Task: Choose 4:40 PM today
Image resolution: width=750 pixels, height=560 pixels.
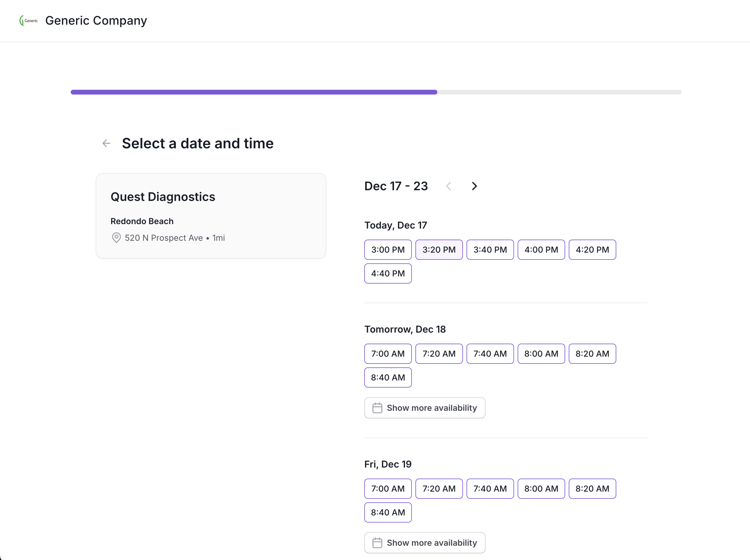Action: tap(388, 273)
